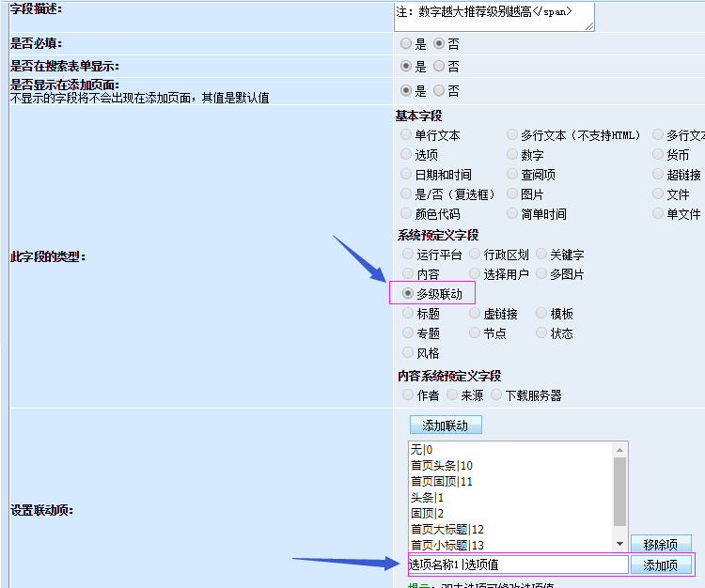Select the 多级联动 radio option

pyautogui.click(x=408, y=294)
